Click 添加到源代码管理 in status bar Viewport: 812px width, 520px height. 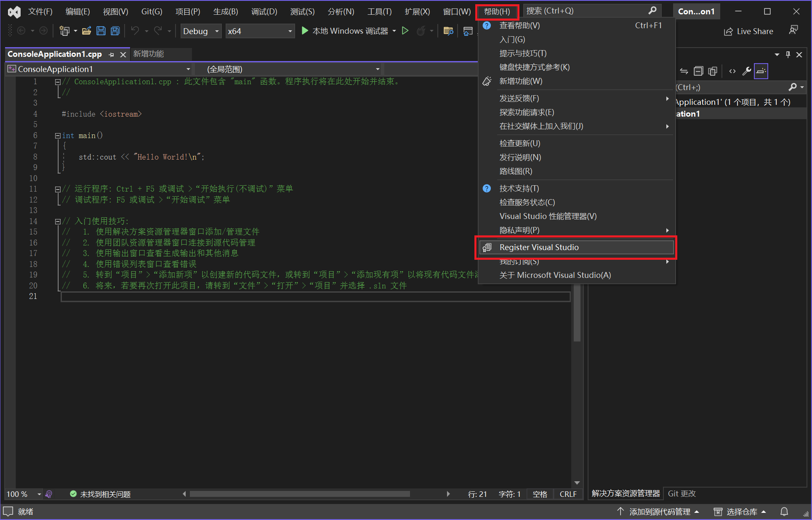[x=658, y=512]
